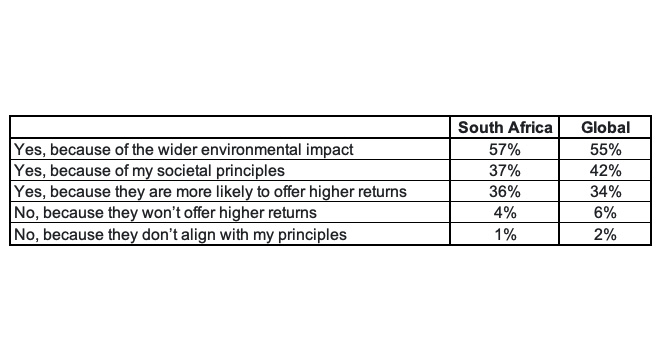The height and width of the screenshot is (361, 660).
Task: Select row label about my societal principles
Action: point(149,170)
